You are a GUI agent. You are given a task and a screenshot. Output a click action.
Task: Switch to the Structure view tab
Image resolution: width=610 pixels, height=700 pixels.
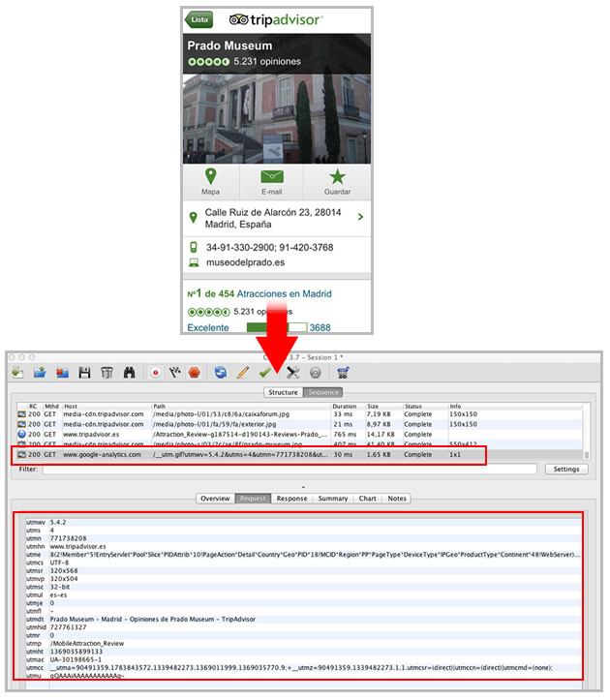tap(283, 392)
